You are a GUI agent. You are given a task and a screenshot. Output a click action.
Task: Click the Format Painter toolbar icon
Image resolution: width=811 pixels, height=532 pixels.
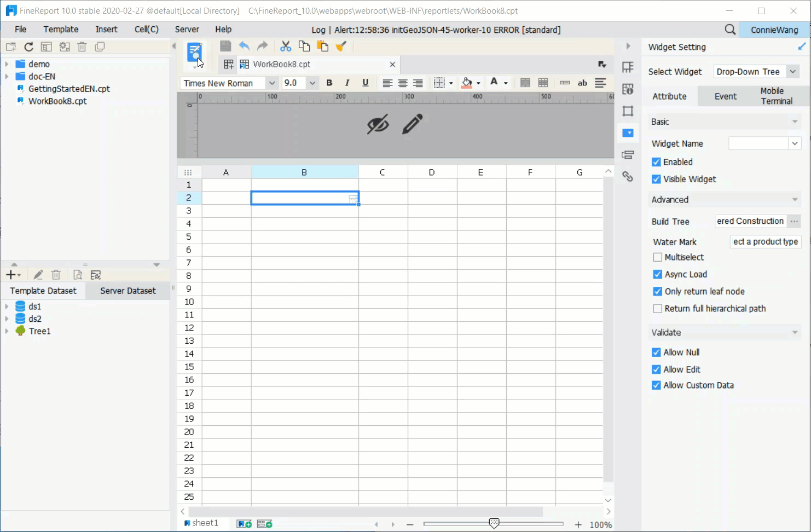coord(341,46)
